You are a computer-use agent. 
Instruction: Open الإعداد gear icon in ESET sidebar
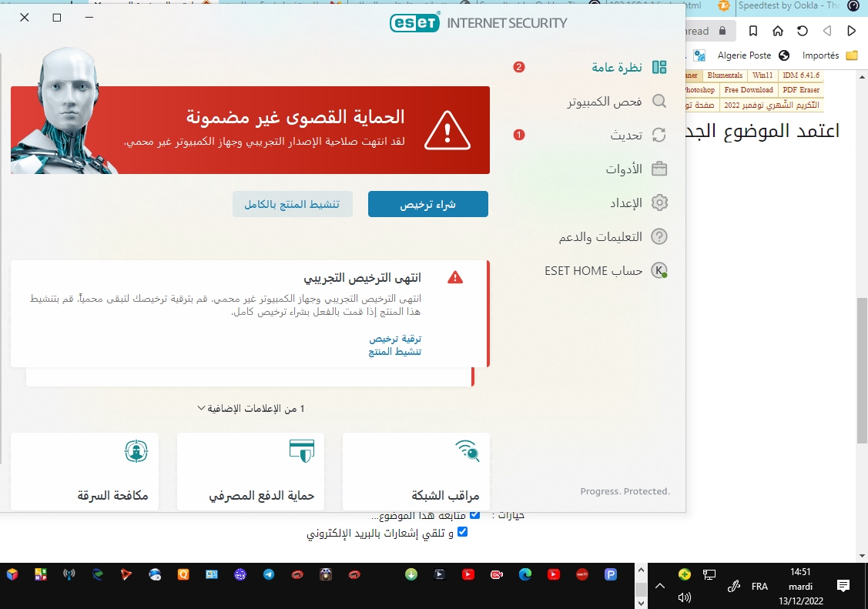(x=659, y=202)
